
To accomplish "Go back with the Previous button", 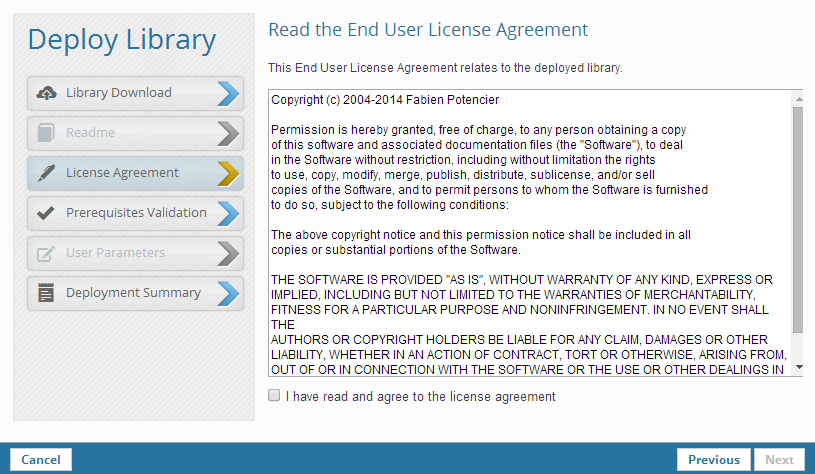I will pyautogui.click(x=713, y=460).
